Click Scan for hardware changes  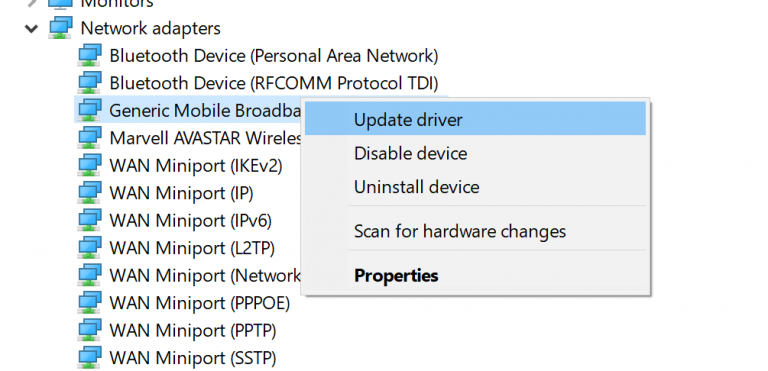coord(475,231)
